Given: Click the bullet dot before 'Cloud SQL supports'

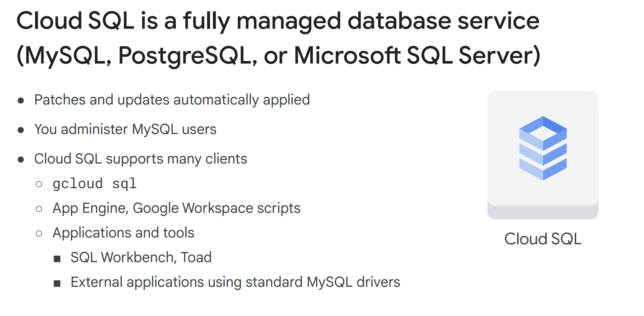Looking at the screenshot, I should point(21,160).
